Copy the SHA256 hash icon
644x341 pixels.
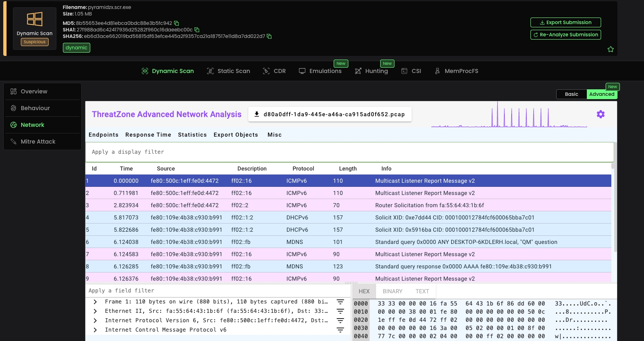[x=269, y=36]
